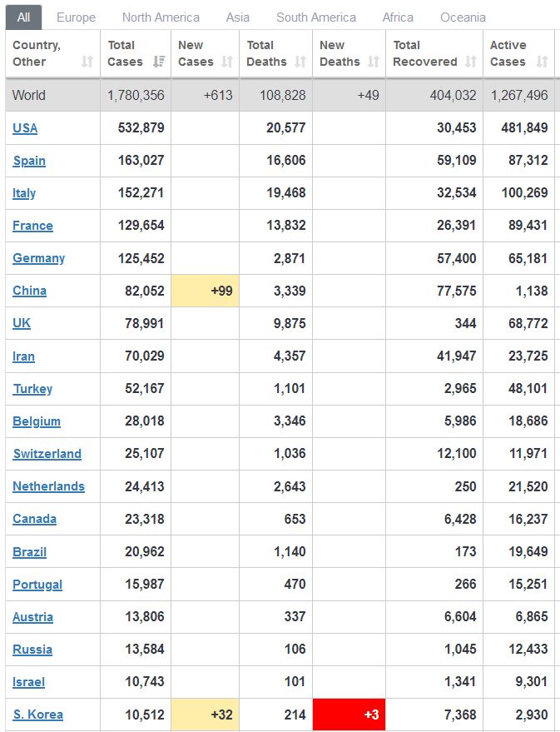The height and width of the screenshot is (732, 560).
Task: Switch to the Europe tab
Action: pyautogui.click(x=76, y=17)
